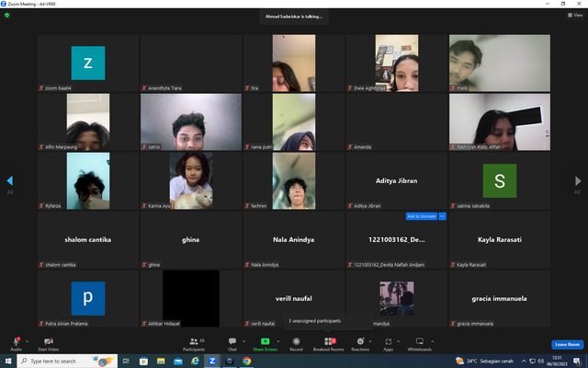Viewport: 588px width, 368px height.
Task: Open the Apps panel
Action: click(388, 344)
